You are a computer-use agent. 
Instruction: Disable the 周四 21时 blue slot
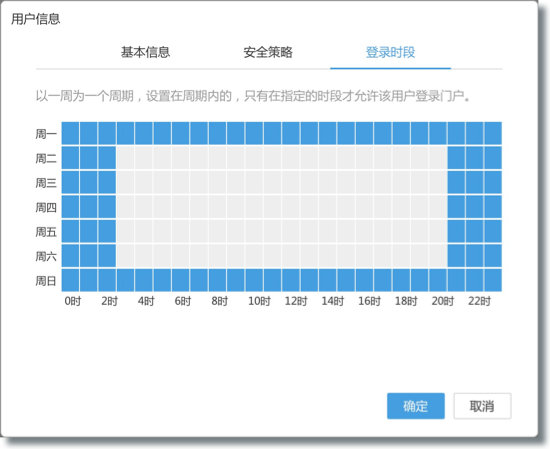click(x=456, y=207)
